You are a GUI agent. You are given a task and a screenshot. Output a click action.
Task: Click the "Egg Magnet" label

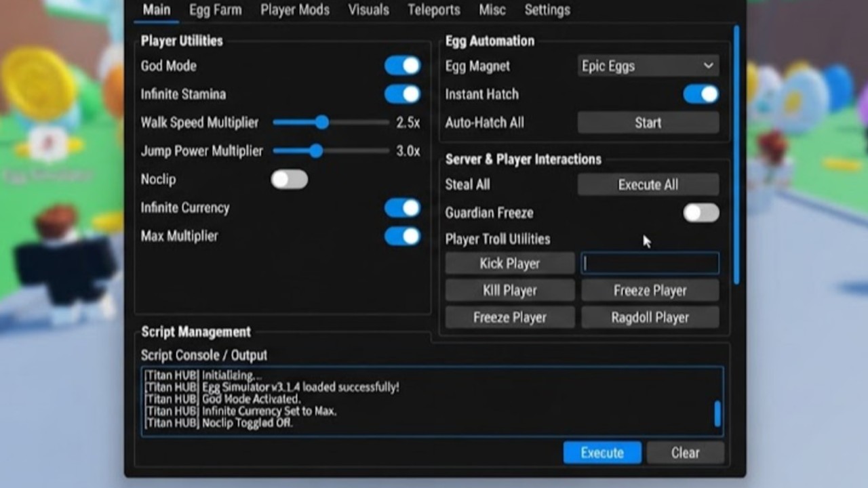(477, 66)
